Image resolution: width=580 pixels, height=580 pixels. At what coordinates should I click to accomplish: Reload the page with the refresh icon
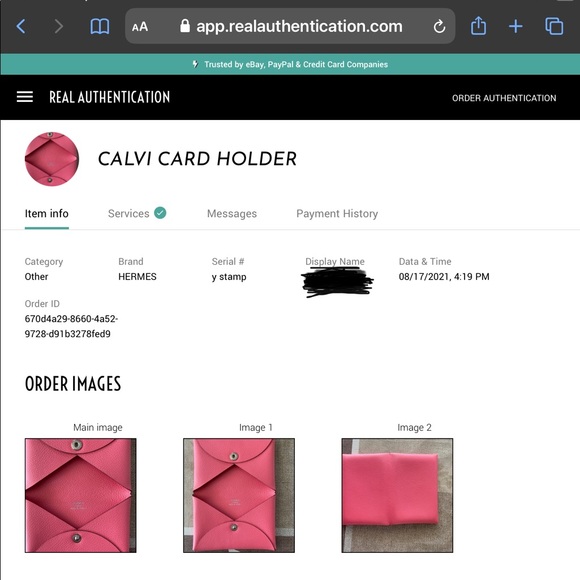439,27
